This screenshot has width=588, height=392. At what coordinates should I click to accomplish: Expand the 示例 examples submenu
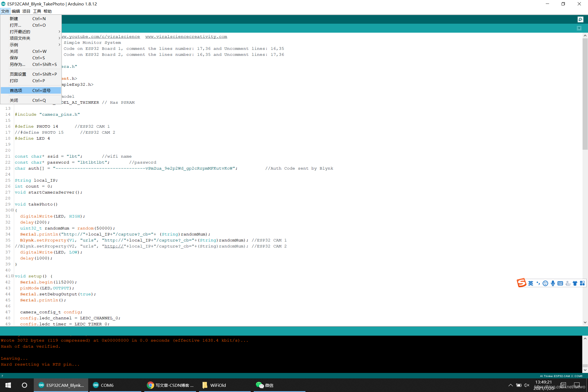coord(31,45)
